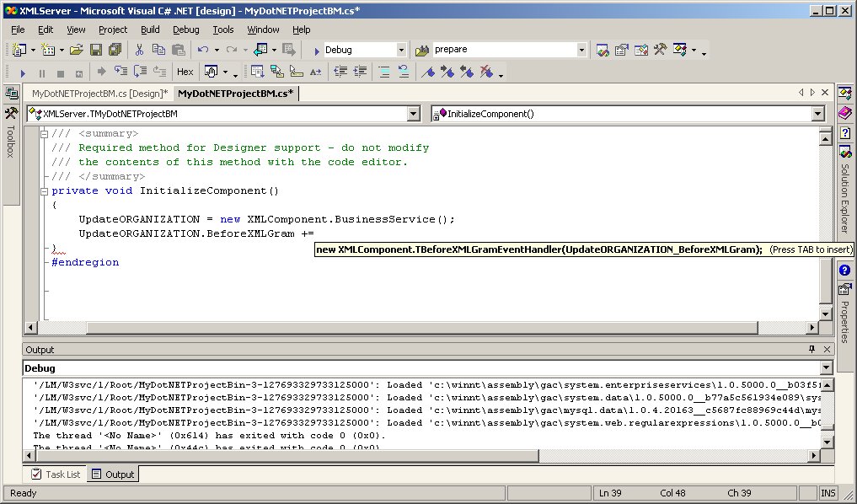The width and height of the screenshot is (857, 504).
Task: Toggle Hex display mode
Action: [185, 72]
